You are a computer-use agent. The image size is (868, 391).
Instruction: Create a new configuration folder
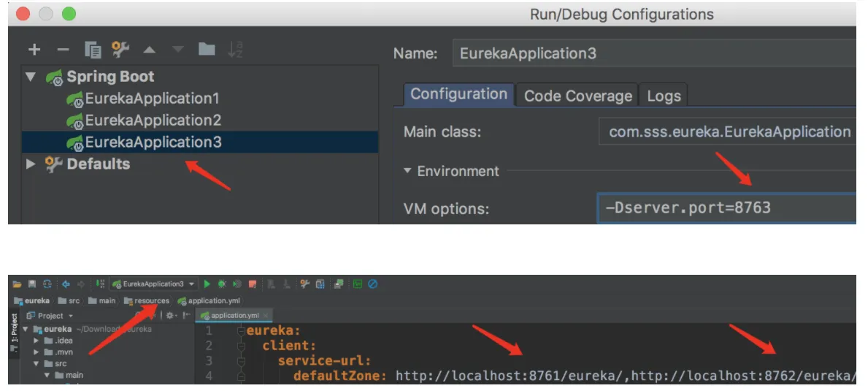pyautogui.click(x=207, y=49)
